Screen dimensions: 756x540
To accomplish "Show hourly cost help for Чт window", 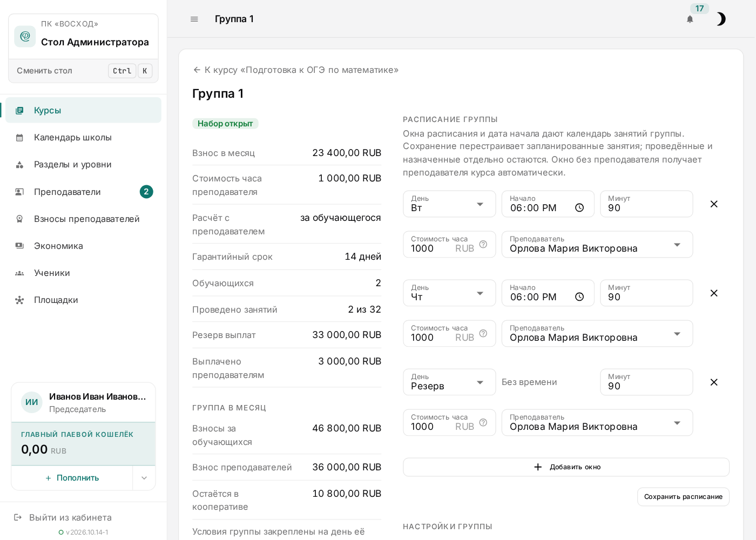I will (x=483, y=333).
